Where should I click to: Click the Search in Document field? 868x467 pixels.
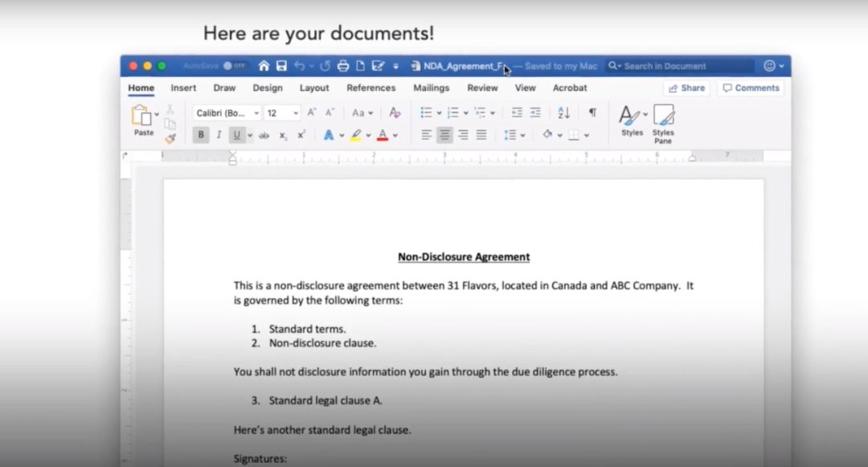680,66
